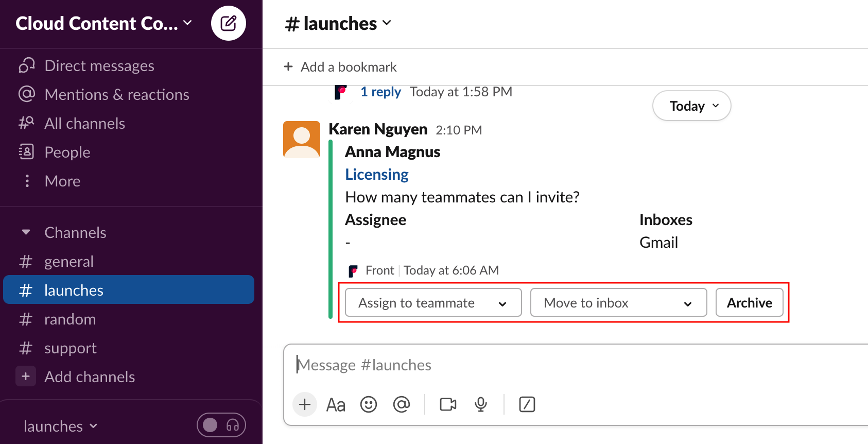868x444 pixels.
Task: Click the plus attachment button in composer
Action: pos(305,404)
